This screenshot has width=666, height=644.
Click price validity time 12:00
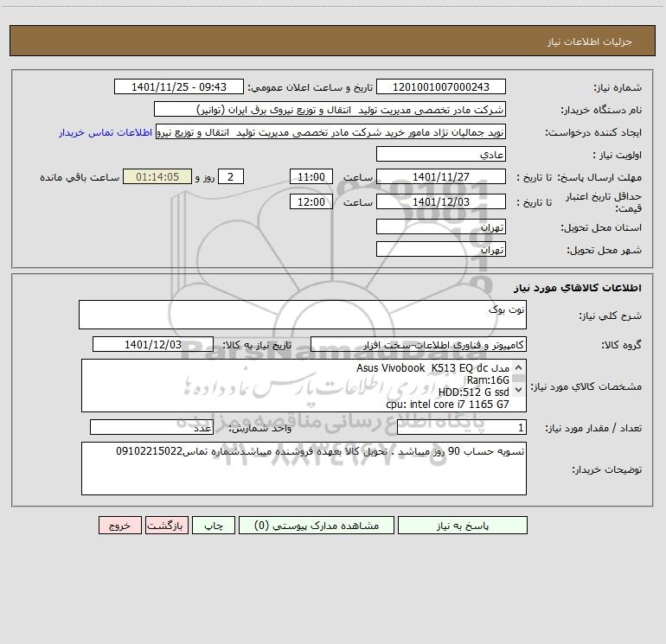(311, 201)
